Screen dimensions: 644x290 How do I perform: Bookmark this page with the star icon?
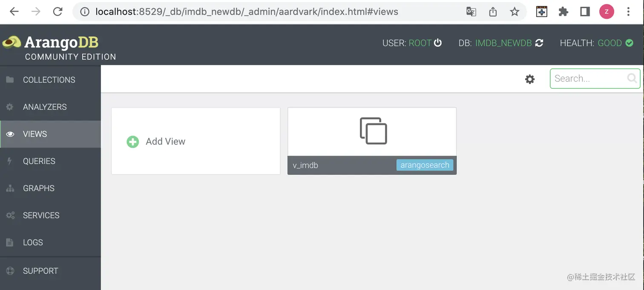tap(515, 12)
